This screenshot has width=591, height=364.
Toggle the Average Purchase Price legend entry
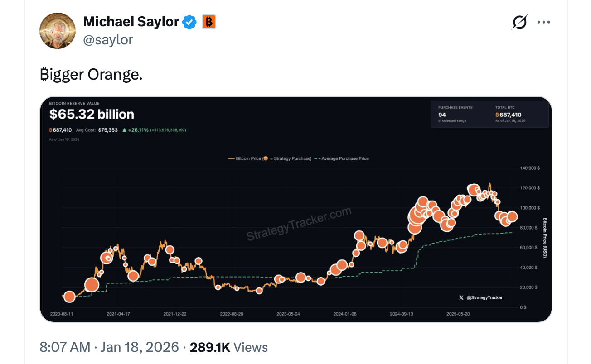click(x=346, y=158)
